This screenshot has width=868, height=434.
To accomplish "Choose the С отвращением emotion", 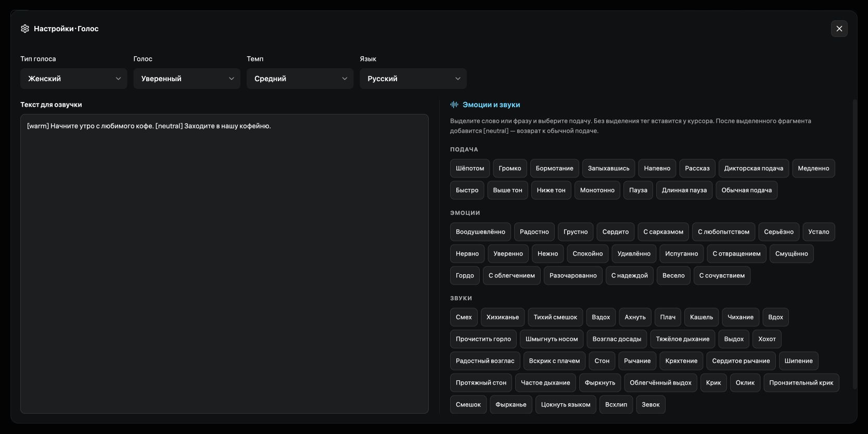I will (x=736, y=253).
